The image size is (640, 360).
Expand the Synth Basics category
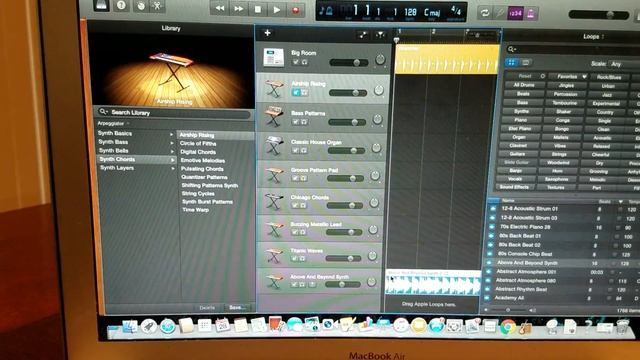point(136,133)
